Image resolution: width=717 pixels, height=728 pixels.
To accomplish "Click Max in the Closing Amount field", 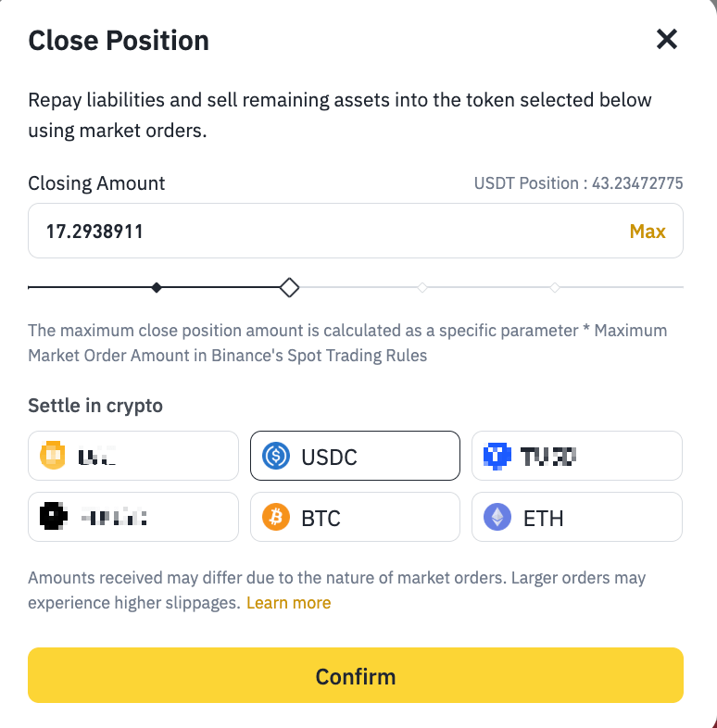I will click(648, 232).
